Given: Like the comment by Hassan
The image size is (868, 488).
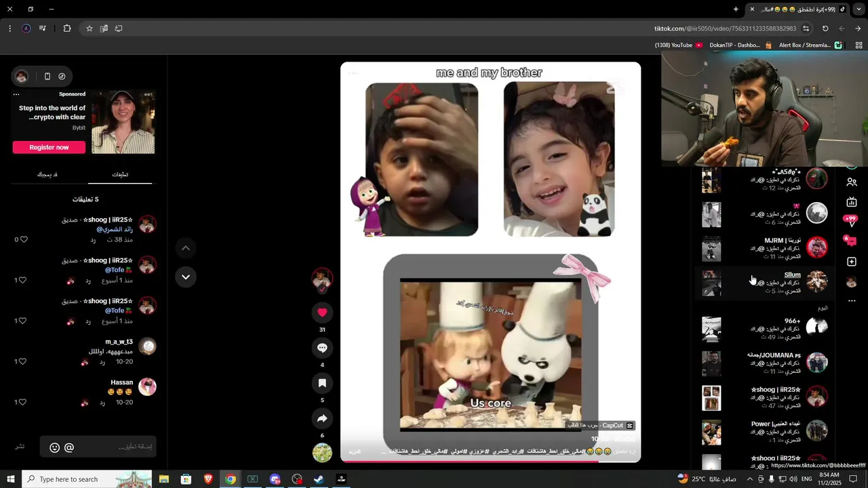Looking at the screenshot, I should click(23, 402).
